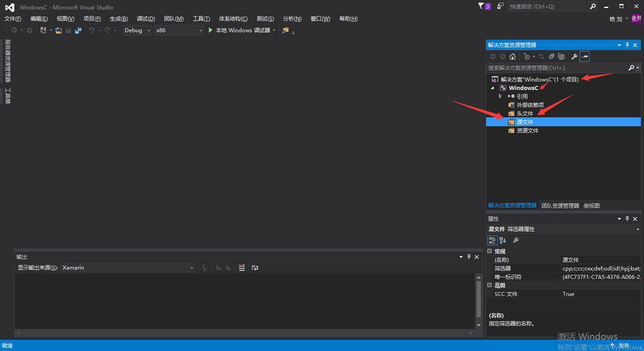This screenshot has height=351, width=644.
Task: Open the 工具(T) menu
Action: pyautogui.click(x=201, y=19)
